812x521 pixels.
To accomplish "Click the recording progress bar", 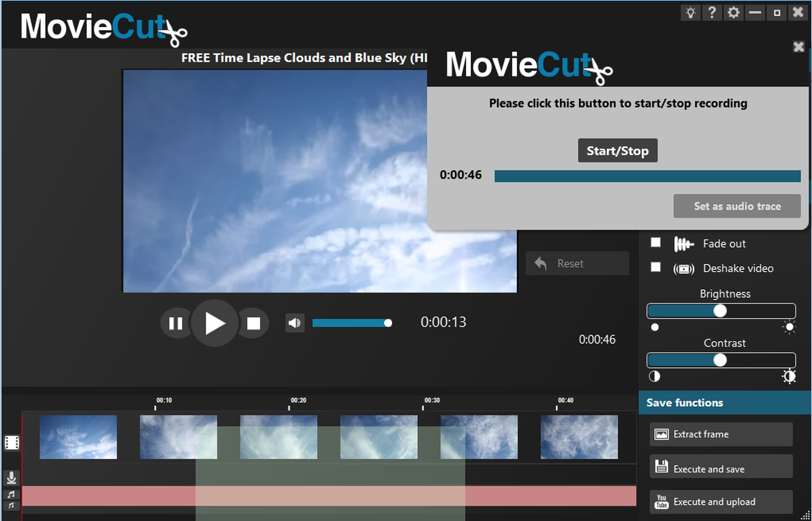I will click(647, 176).
